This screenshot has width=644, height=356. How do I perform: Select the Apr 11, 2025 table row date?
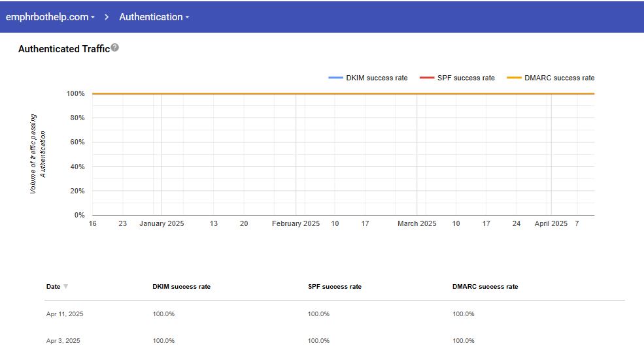tap(65, 314)
